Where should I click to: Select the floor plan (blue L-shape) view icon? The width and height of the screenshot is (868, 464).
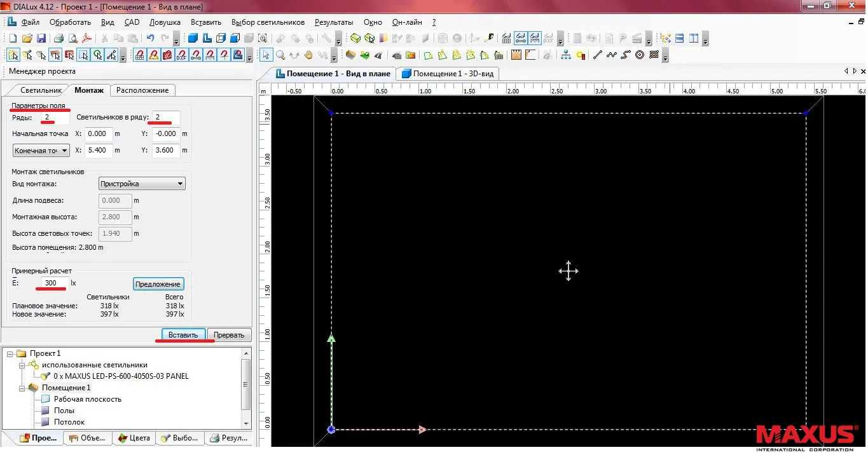tap(208, 38)
